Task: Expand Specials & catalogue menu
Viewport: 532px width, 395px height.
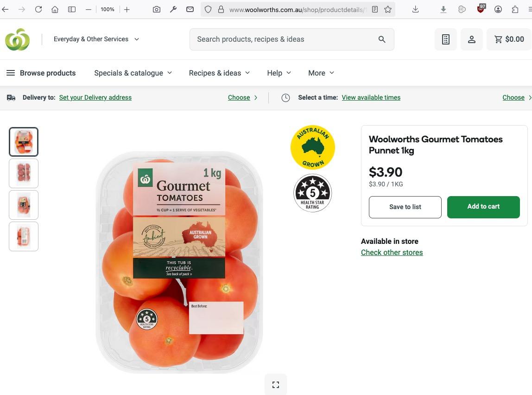Action: [x=133, y=73]
